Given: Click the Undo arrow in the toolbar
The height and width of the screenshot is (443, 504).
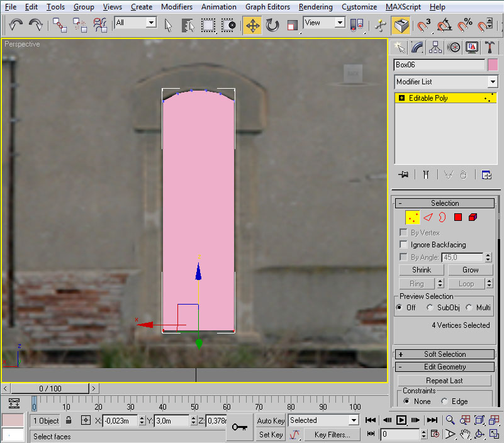Looking at the screenshot, I should (x=16, y=25).
